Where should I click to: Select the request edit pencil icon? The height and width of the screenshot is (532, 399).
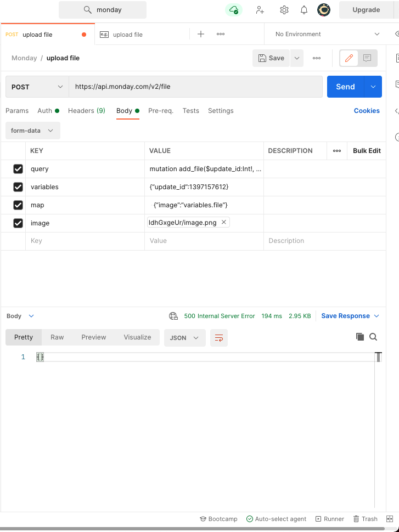tap(349, 58)
